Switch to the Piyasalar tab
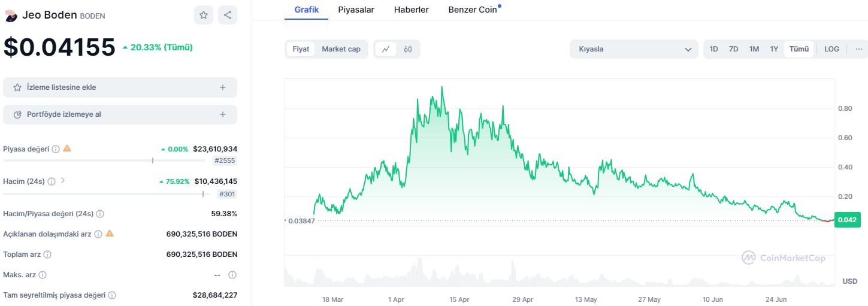 pyautogui.click(x=356, y=10)
